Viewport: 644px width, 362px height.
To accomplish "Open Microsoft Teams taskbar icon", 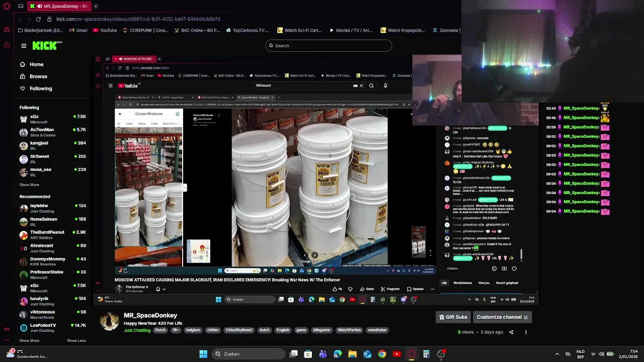I will coord(323,354).
